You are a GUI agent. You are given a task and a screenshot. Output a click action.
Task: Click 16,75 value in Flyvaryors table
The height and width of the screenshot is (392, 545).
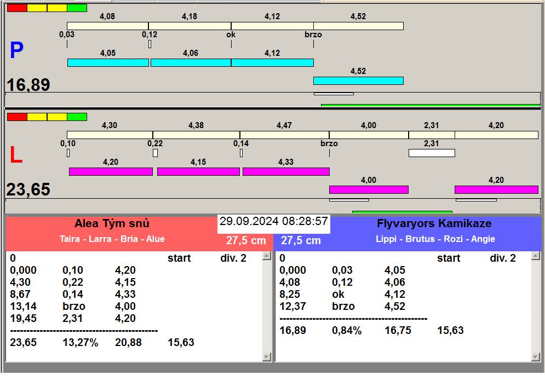click(x=398, y=331)
